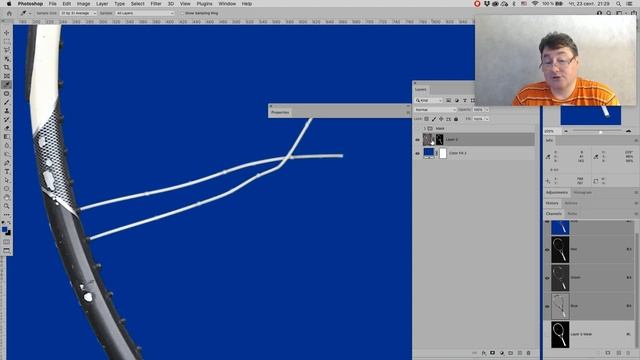This screenshot has width=640, height=360.
Task: Open the Apple menu
Action: (9, 4)
